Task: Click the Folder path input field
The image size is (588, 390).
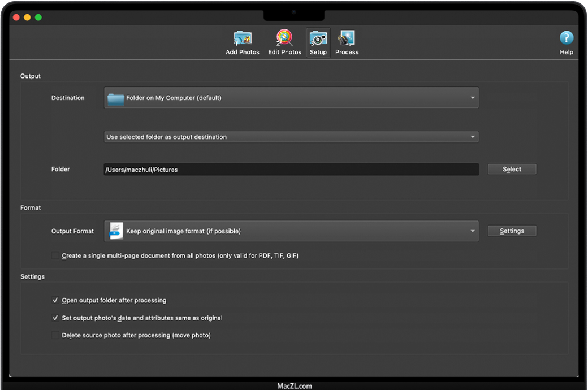Action: pyautogui.click(x=291, y=170)
